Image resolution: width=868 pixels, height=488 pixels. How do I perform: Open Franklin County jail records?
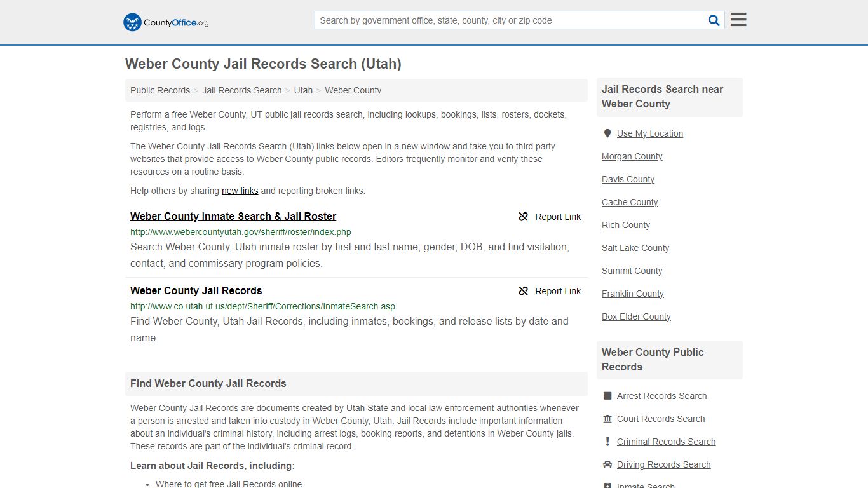633,294
